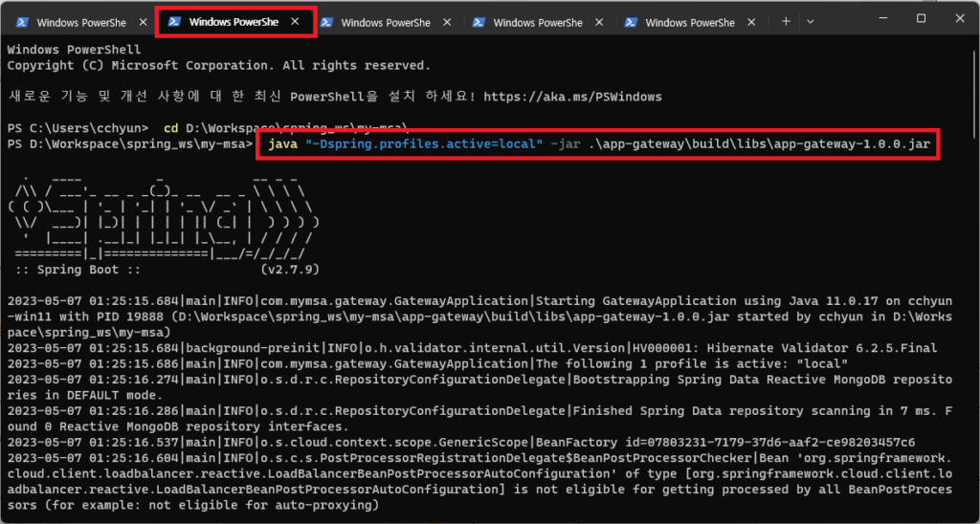Open a new tab with the plus button

coord(787,22)
